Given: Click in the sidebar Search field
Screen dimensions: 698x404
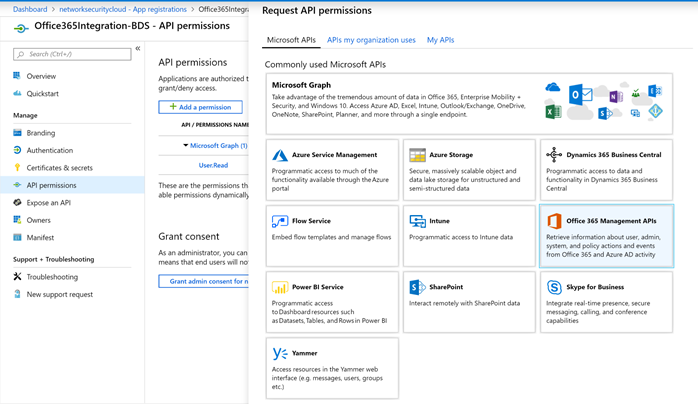Looking at the screenshot, I should coord(72,54).
